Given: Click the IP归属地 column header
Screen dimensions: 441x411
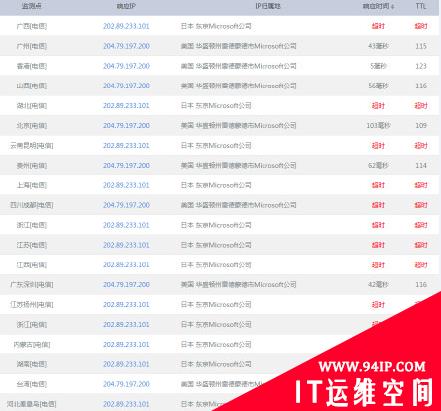Looking at the screenshot, I should click(268, 6).
